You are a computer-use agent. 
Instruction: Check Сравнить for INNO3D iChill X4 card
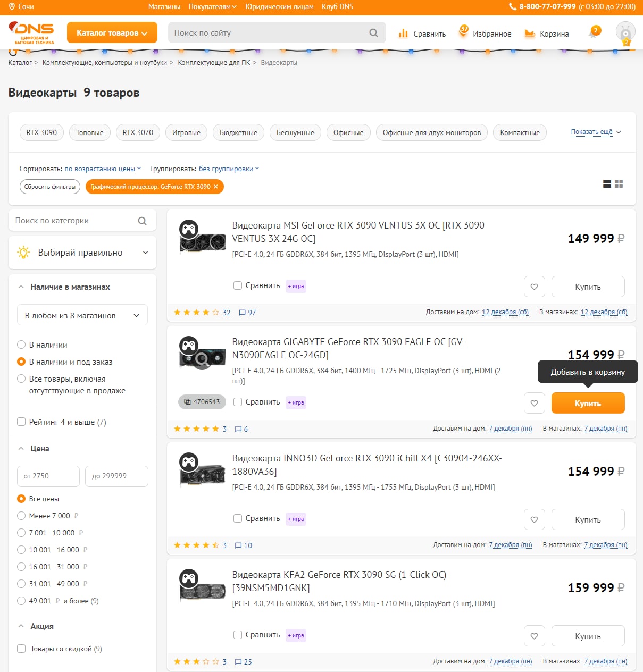[x=238, y=518]
